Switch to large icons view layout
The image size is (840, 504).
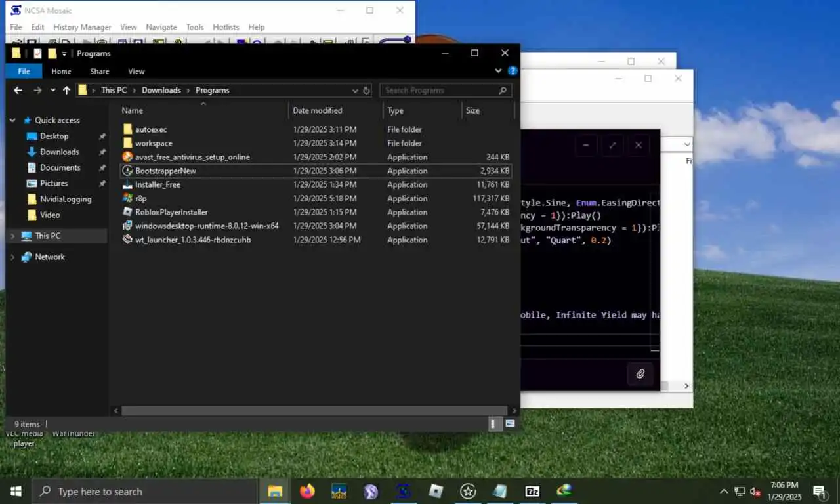510,424
